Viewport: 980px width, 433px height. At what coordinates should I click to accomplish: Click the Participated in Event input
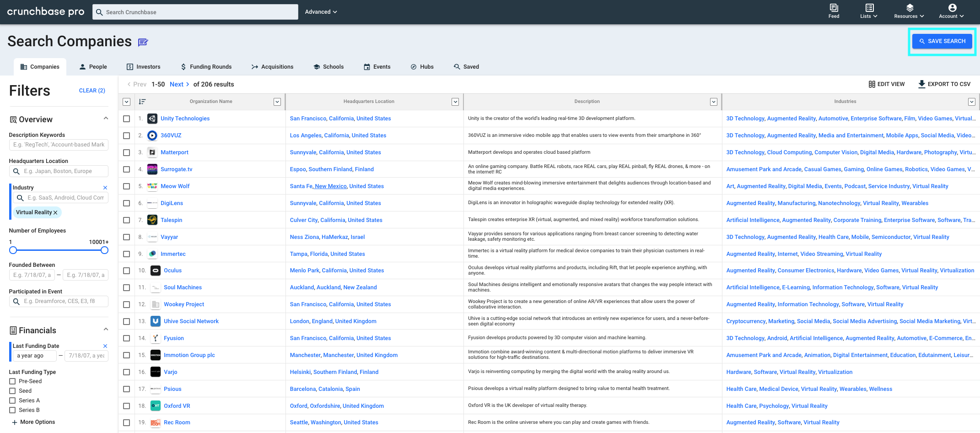[x=59, y=301]
